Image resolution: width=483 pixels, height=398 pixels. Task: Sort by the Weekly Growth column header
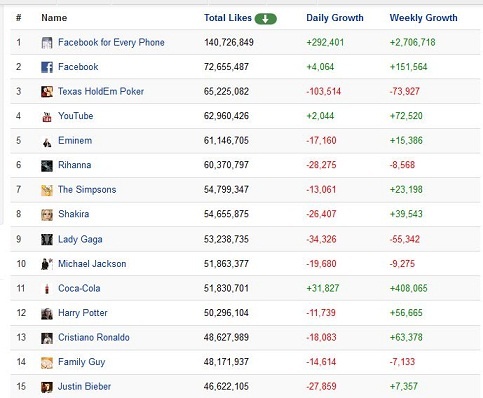tap(423, 18)
